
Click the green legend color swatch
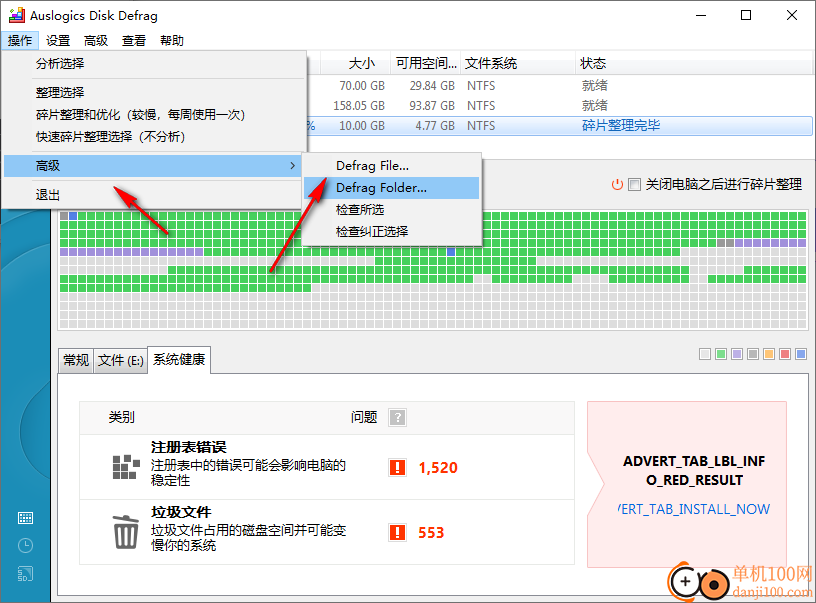(721, 354)
